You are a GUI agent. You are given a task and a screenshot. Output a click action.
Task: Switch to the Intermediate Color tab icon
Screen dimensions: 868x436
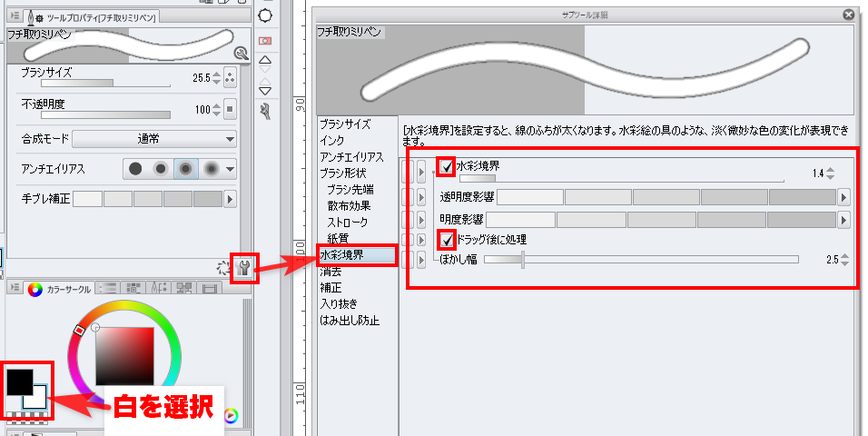click(x=159, y=288)
